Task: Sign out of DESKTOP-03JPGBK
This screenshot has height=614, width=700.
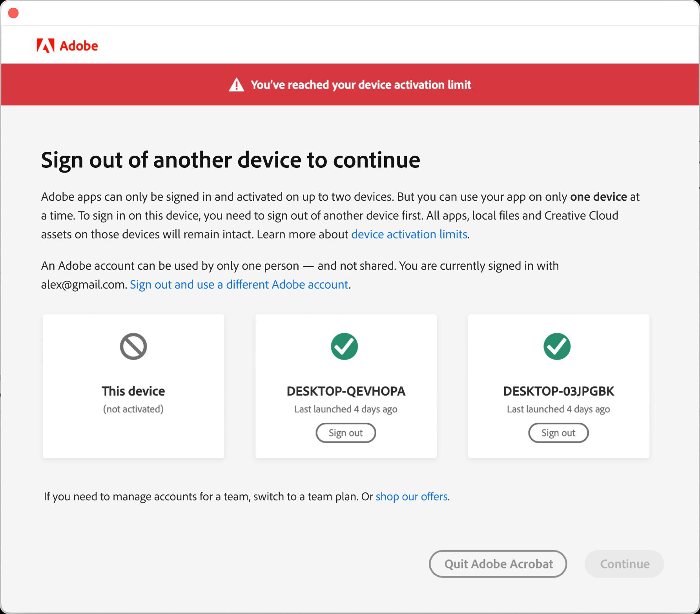Action: pyautogui.click(x=558, y=433)
